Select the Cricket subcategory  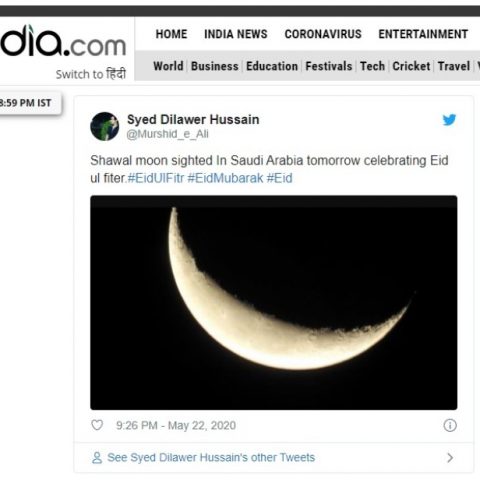coord(411,66)
